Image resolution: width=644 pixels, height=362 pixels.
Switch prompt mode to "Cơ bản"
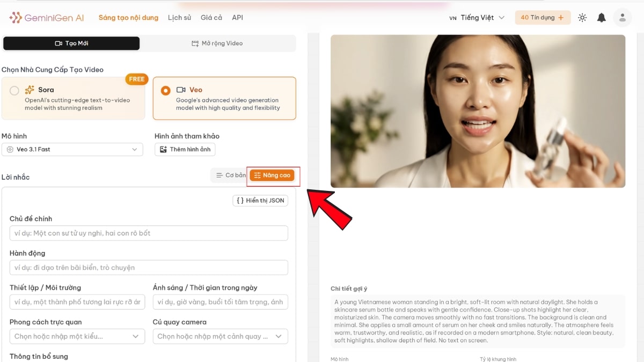(x=230, y=175)
